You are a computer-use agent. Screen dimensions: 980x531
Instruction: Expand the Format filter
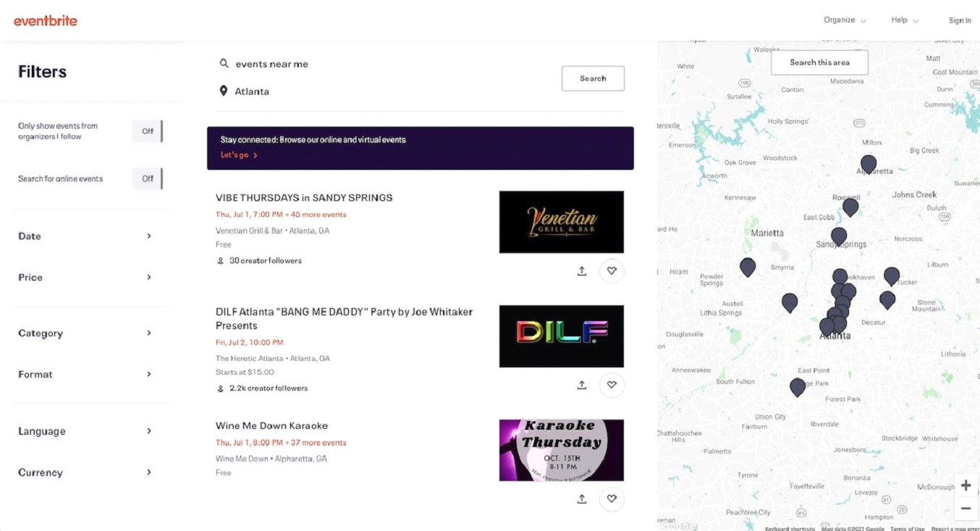click(85, 374)
